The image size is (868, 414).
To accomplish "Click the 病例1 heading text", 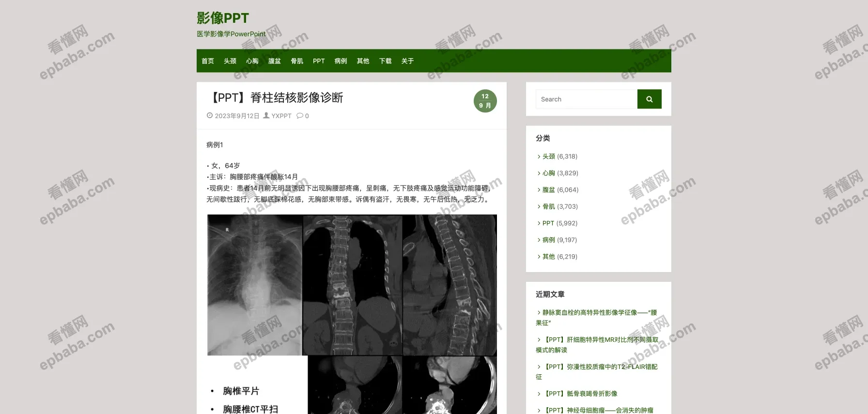I will click(x=215, y=145).
